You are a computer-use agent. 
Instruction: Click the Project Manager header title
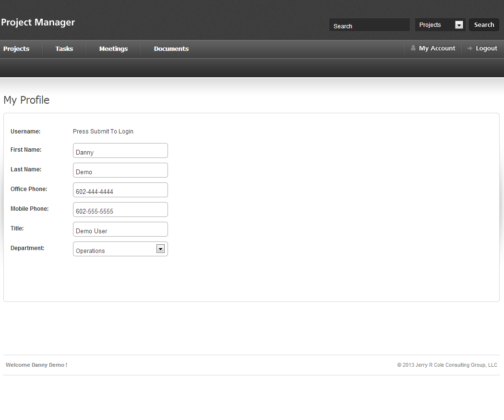click(38, 23)
